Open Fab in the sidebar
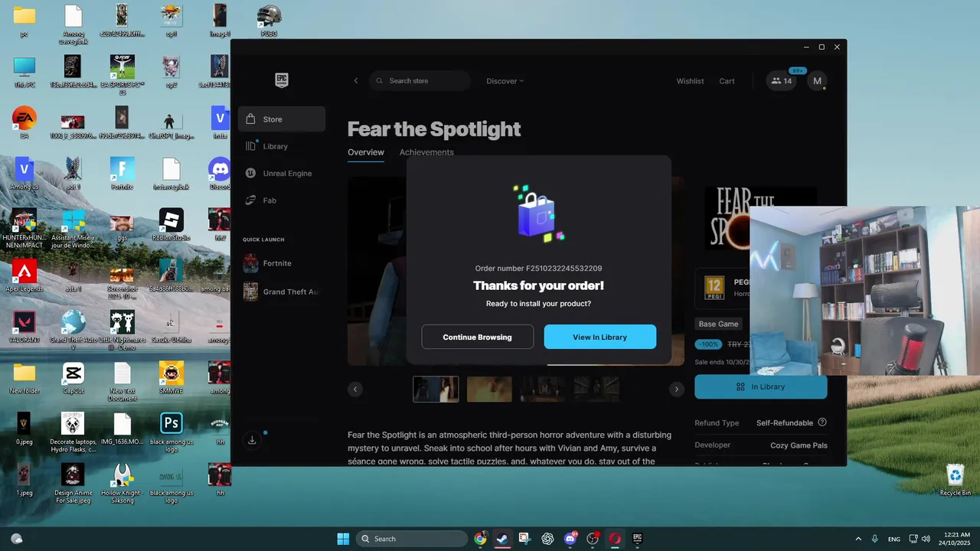Viewport: 980px width, 551px height. 282,201
